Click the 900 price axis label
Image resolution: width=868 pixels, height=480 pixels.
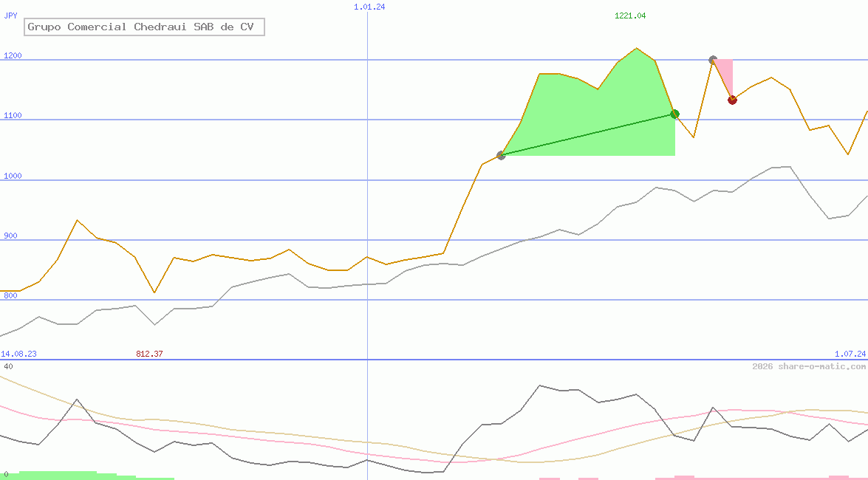(10, 236)
